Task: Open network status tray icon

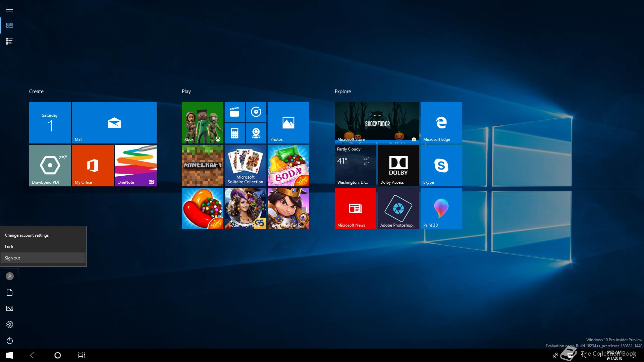Action: (570, 355)
